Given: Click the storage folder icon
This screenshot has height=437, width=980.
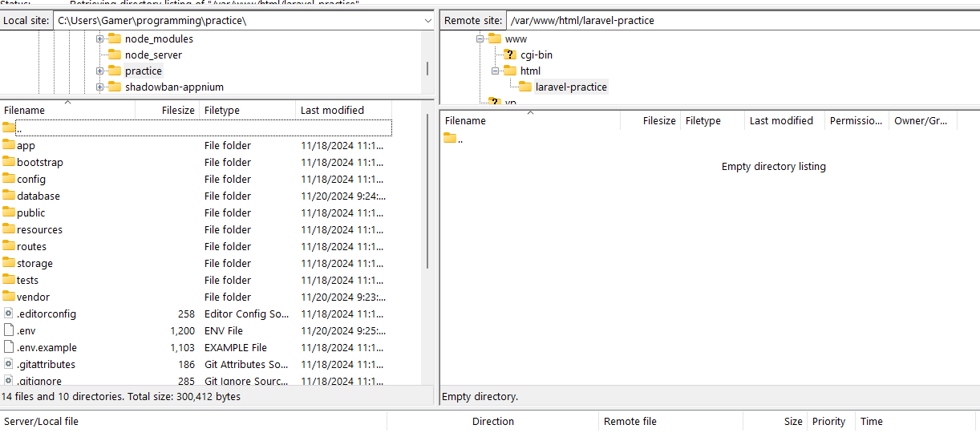Looking at the screenshot, I should [x=9, y=263].
